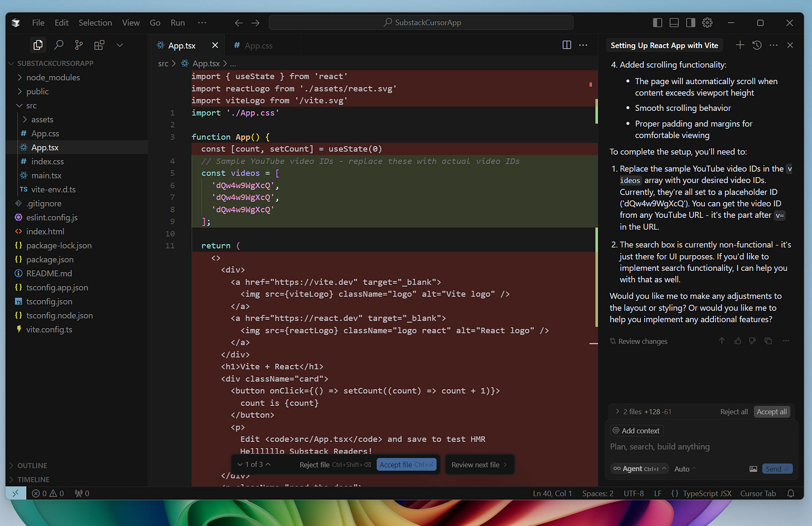Click the notifications bell in status bar

point(790,494)
